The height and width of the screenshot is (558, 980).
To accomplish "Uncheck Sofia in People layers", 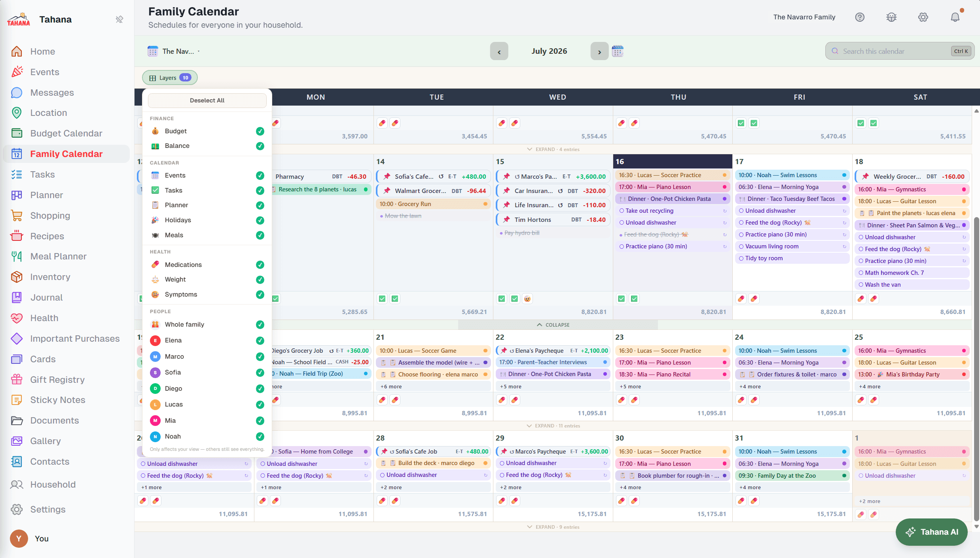I will tap(260, 373).
